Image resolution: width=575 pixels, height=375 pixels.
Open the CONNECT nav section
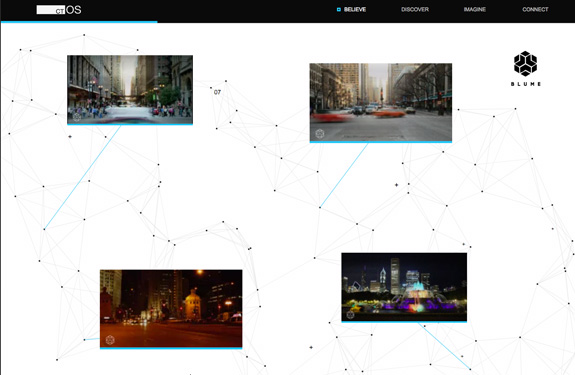pos(535,10)
